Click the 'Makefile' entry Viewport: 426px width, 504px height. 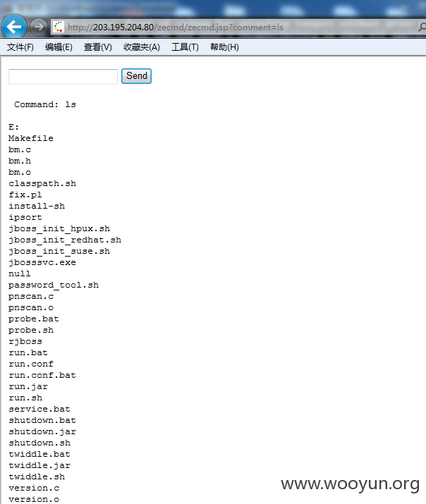[x=31, y=138]
